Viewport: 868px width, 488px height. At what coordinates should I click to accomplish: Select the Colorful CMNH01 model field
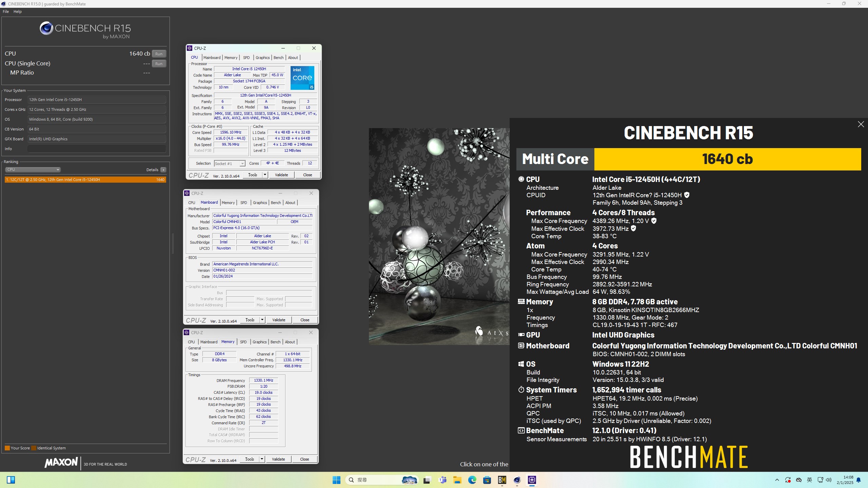[244, 222]
